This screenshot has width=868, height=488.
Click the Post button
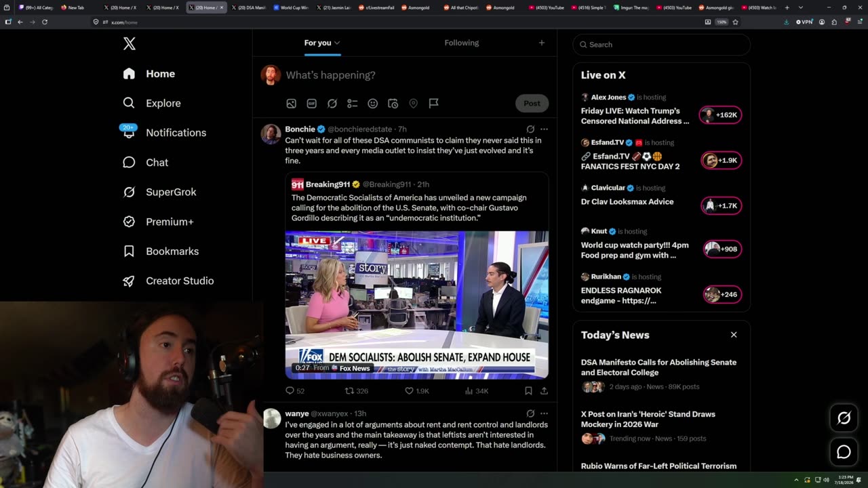(532, 104)
